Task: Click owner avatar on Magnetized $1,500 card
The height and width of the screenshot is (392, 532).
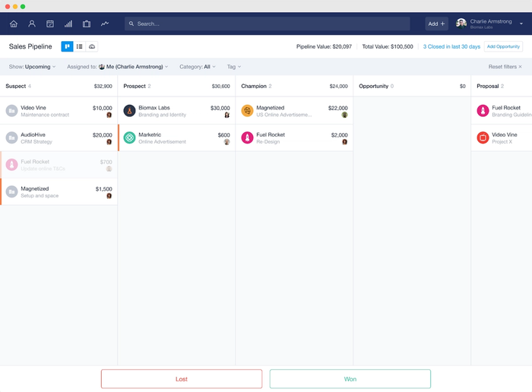Action: [109, 196]
